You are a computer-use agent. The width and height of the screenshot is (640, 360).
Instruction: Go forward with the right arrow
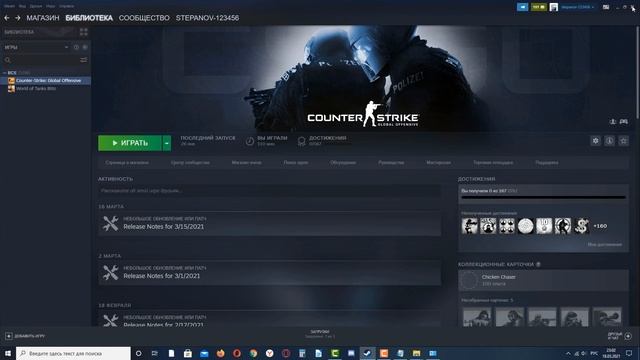pyautogui.click(x=18, y=18)
